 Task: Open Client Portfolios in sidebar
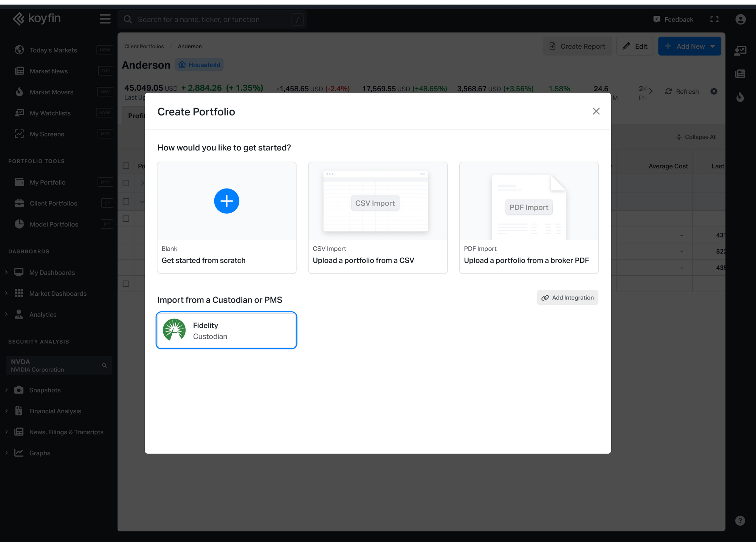coord(53,203)
